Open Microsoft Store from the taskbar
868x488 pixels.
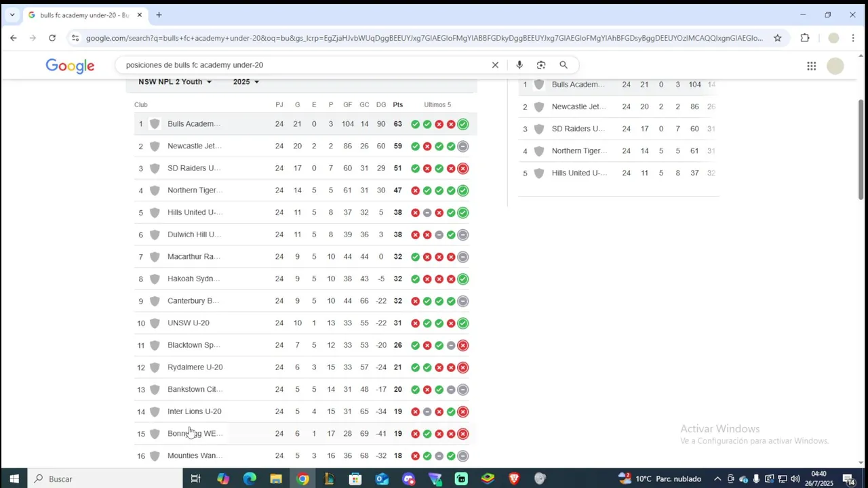click(355, 479)
